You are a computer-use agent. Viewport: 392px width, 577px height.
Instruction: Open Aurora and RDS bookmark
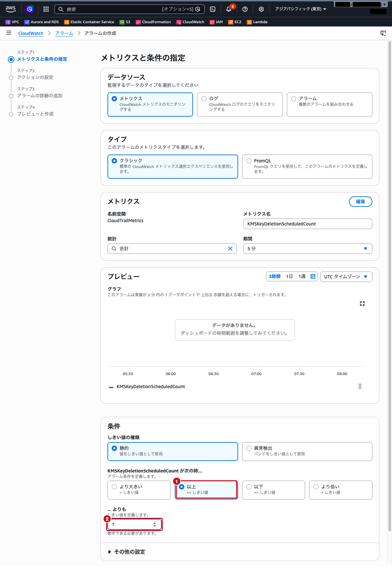point(41,22)
